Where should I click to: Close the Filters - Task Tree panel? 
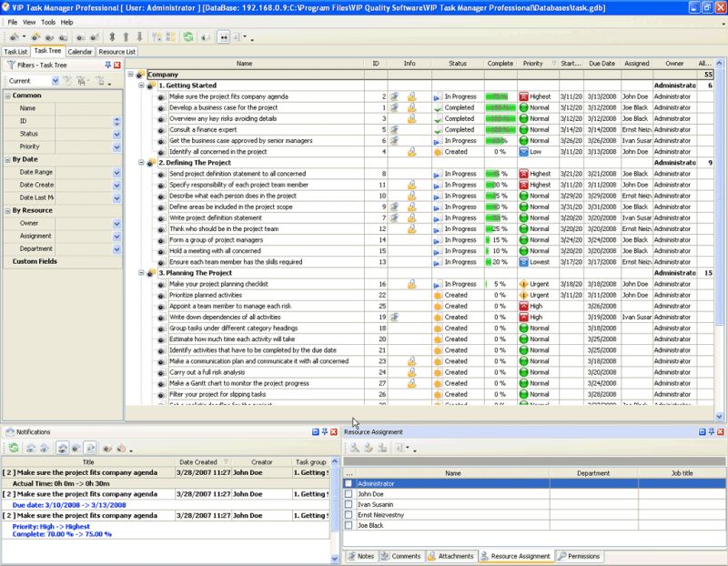[x=117, y=65]
